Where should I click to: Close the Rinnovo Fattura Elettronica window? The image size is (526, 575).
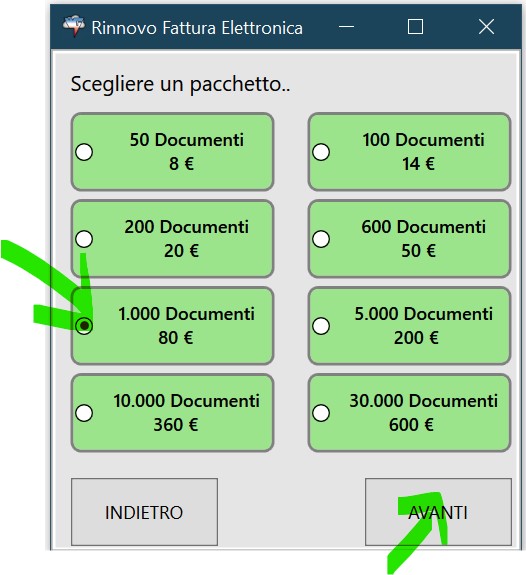[486, 27]
